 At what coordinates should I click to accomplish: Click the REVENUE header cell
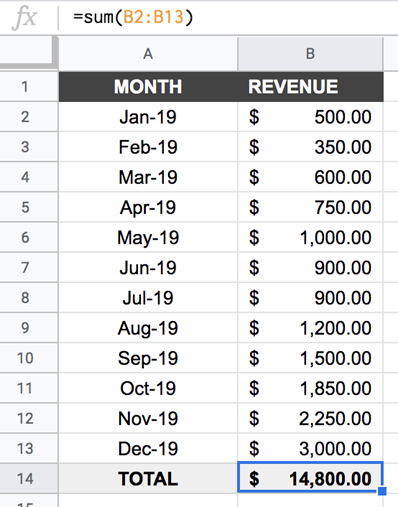pos(310,87)
